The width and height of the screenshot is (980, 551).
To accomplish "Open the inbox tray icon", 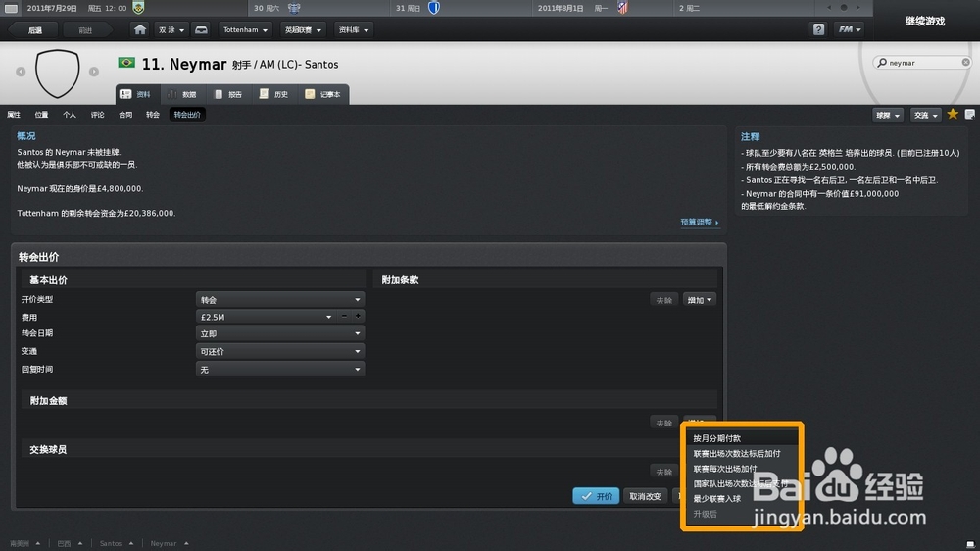I will click(201, 29).
